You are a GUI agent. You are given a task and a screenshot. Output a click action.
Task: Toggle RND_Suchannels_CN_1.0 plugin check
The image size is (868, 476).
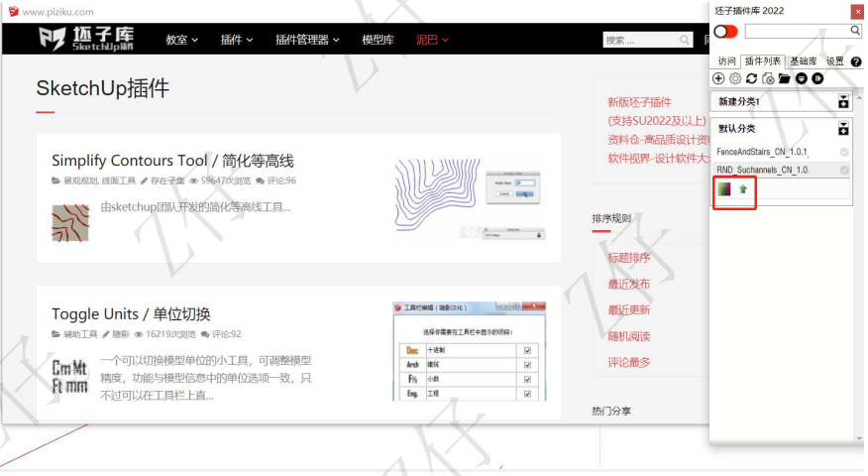843,171
